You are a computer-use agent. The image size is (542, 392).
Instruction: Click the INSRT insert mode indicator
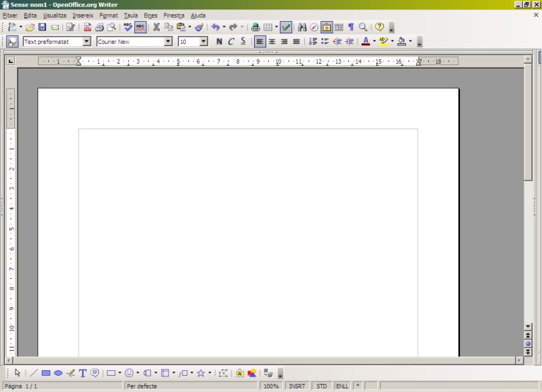click(297, 386)
